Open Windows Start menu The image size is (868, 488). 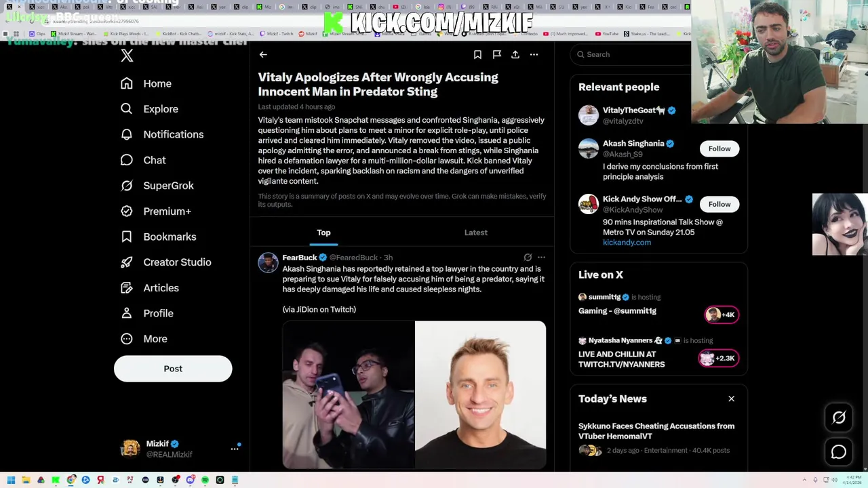coord(11,481)
